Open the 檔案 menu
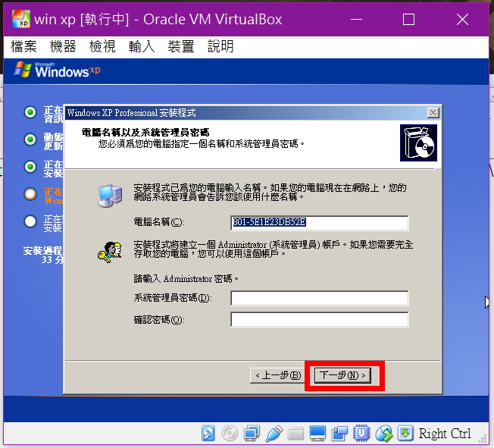The width and height of the screenshot is (494, 448). pos(23,47)
